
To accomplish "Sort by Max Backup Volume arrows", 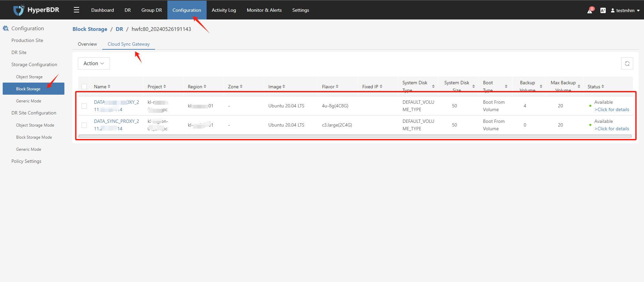I will [x=579, y=87].
